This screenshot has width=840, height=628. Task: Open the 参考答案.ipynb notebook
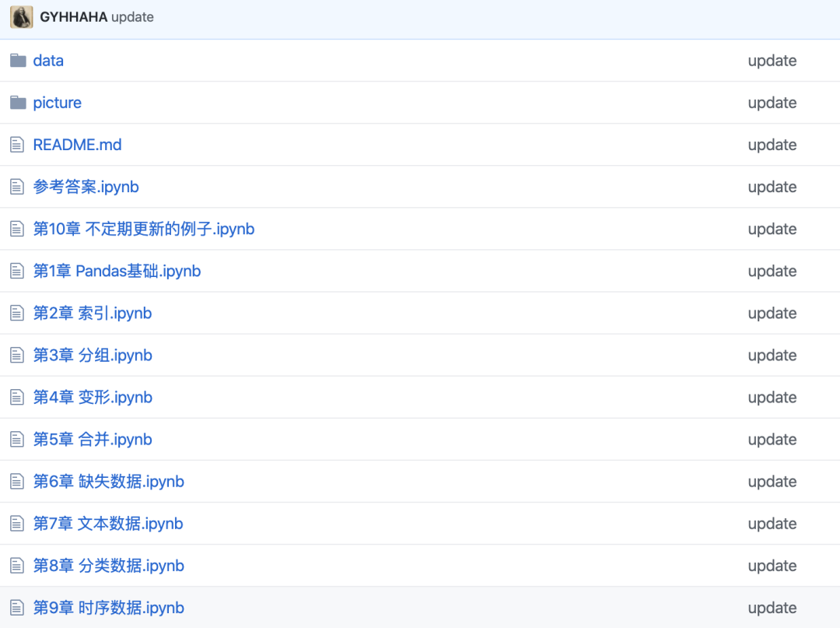pos(85,186)
